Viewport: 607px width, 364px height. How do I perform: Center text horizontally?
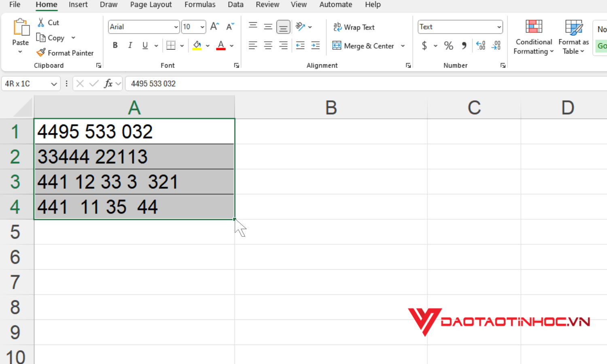pyautogui.click(x=268, y=45)
